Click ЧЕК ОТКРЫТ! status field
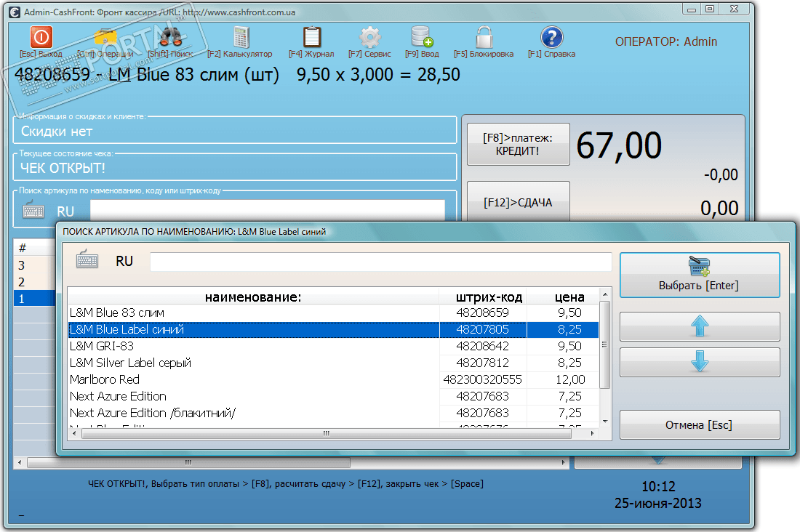Image resolution: width=800 pixels, height=532 pixels. [x=235, y=168]
